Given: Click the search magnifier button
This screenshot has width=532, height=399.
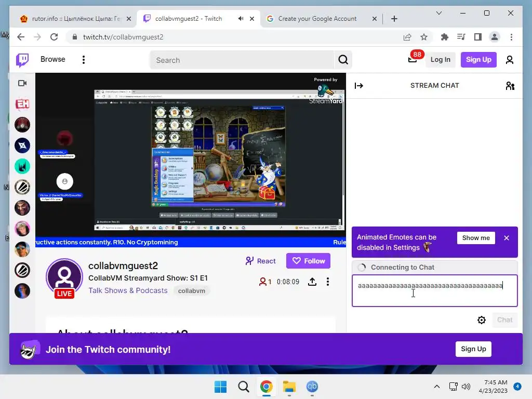Looking at the screenshot, I should coord(343,60).
